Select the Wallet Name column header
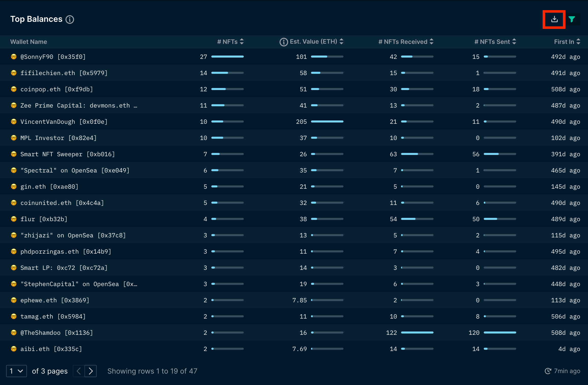Viewport: 588px width, 385px height. [29, 42]
